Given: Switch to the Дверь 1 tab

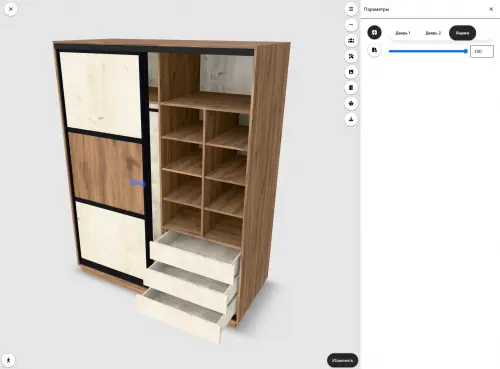Looking at the screenshot, I should tap(403, 33).
